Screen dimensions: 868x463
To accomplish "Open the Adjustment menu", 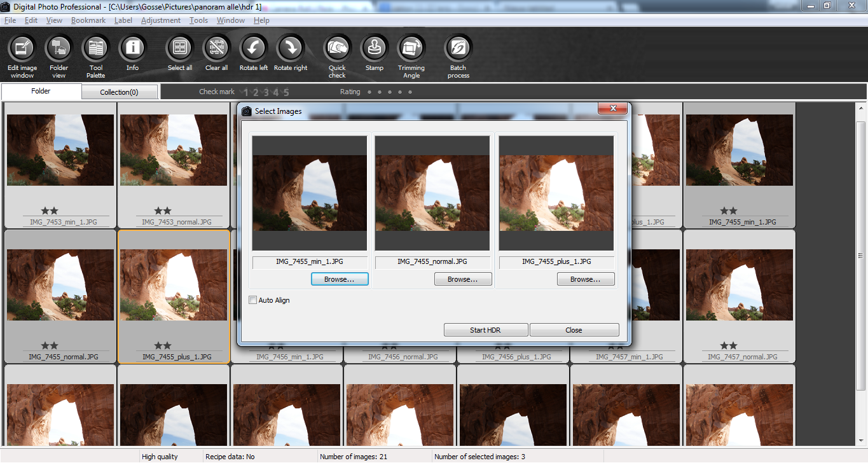I will (161, 20).
